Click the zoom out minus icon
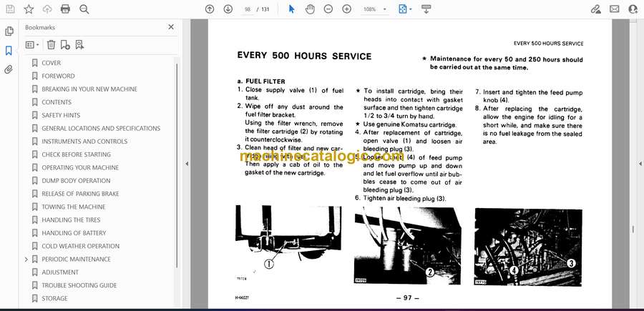The height and width of the screenshot is (311, 644). point(328,9)
